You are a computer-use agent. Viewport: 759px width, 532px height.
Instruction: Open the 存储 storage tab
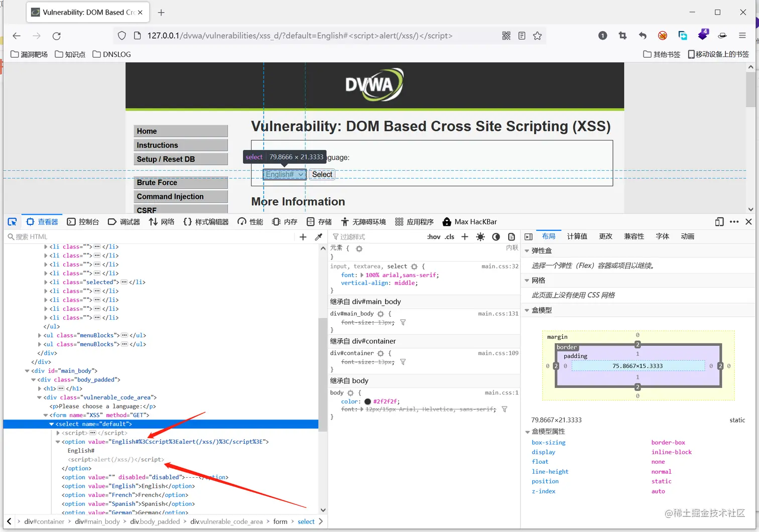click(x=319, y=222)
